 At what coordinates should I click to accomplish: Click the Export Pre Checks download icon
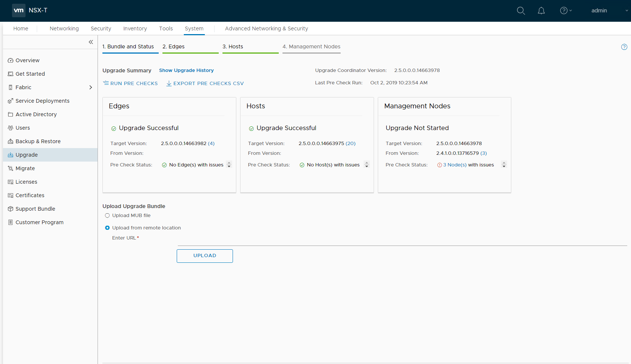[x=169, y=83]
